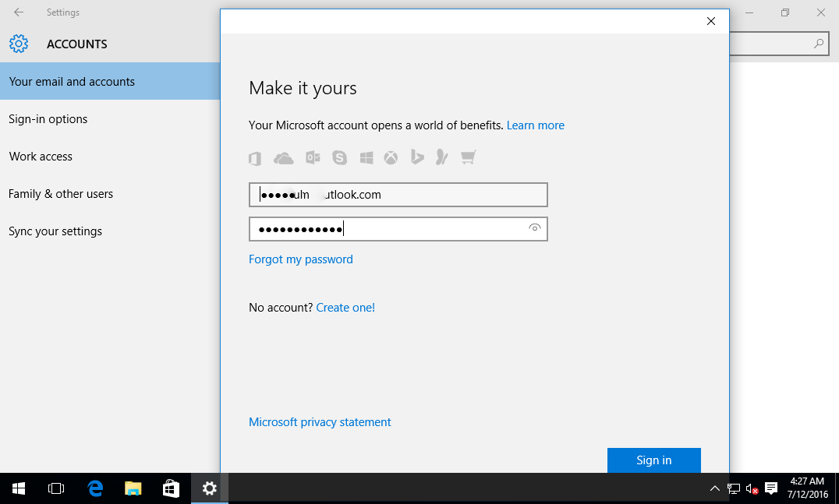Open the taskbar clock showing 4:27 AM

[x=808, y=488]
